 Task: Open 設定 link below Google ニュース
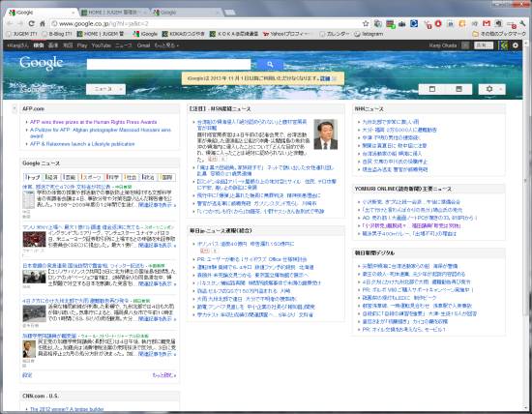pos(27,375)
